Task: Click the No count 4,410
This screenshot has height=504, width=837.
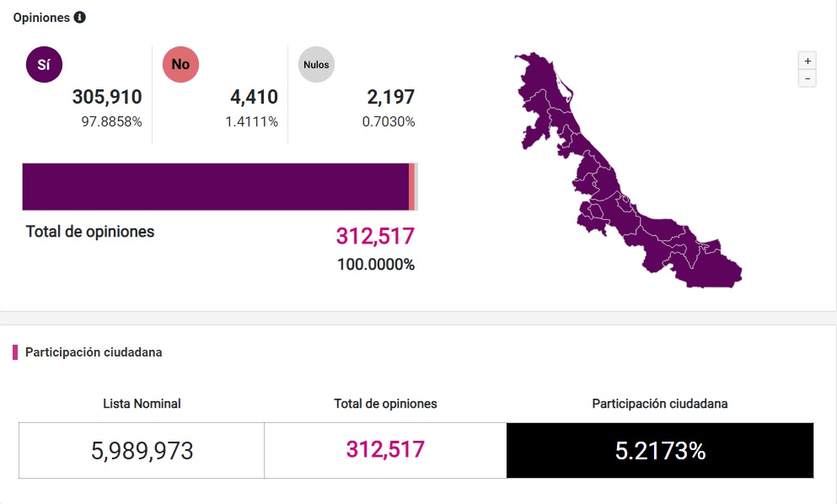Action: 254,97
